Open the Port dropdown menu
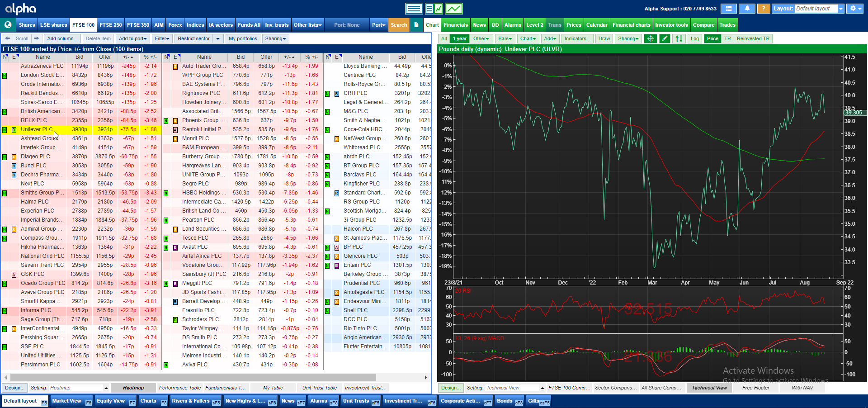Viewport: 868px width, 408px height. coord(378,25)
